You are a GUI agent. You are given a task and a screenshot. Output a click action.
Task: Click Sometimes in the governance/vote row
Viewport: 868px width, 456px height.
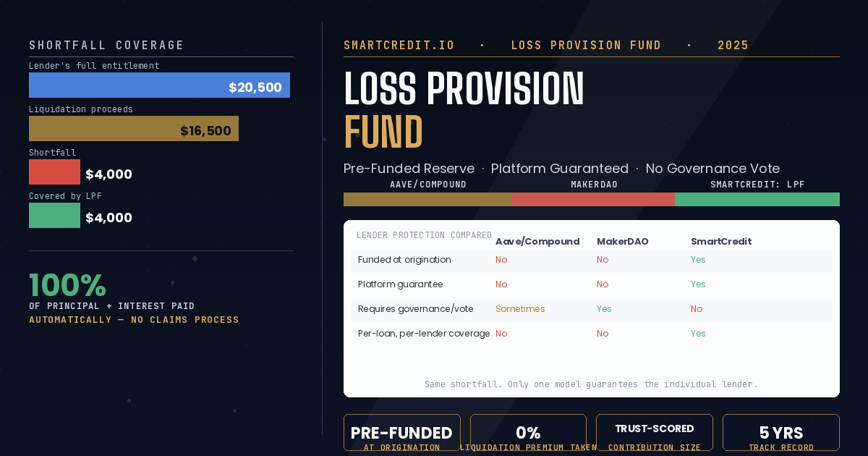coord(520,309)
